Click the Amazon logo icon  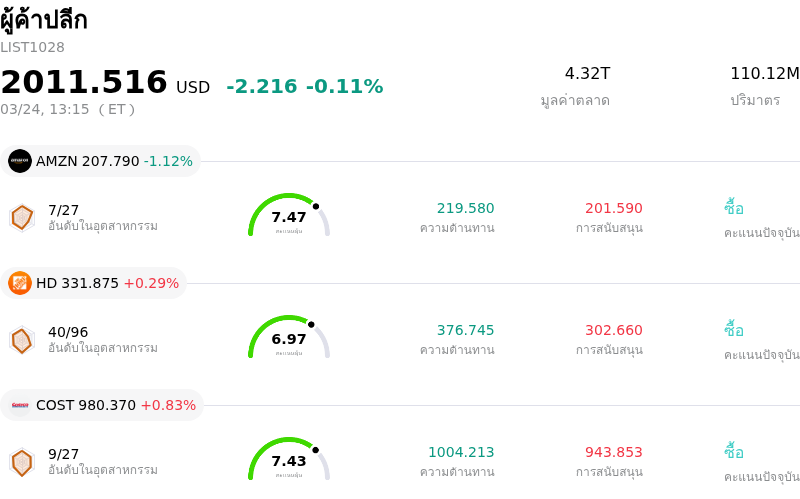(x=20, y=161)
